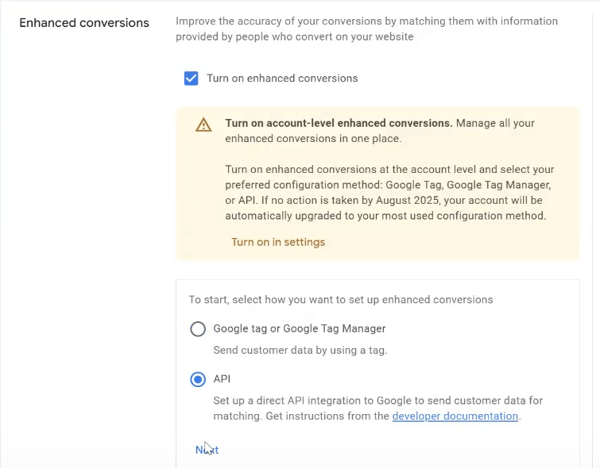Click 'Send customer data by using a tag' description

click(299, 350)
